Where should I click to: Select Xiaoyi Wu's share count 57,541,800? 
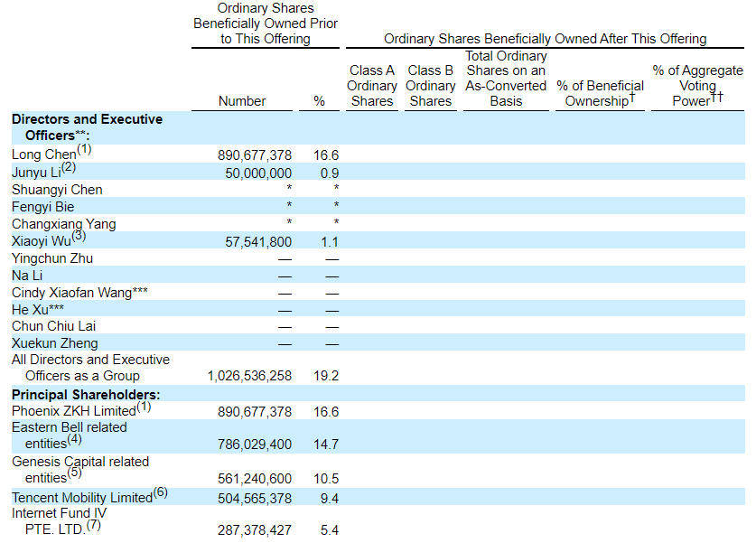click(x=255, y=242)
